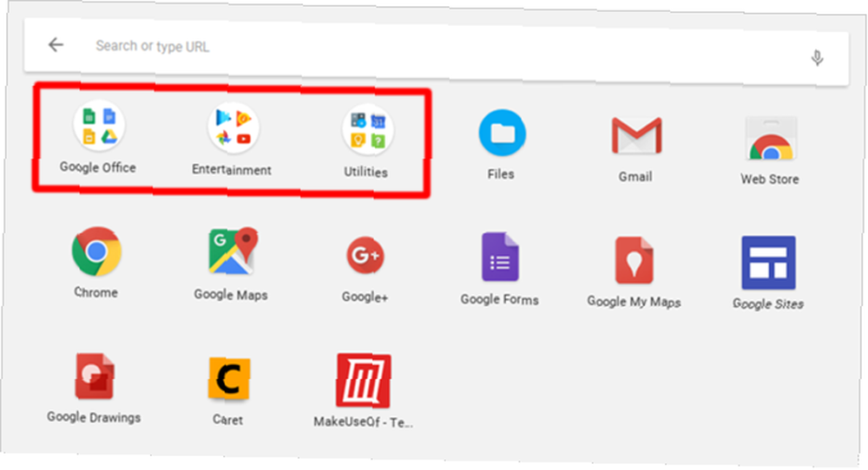This screenshot has height=470, width=868.
Task: Open the Google Maps app
Action: click(233, 251)
